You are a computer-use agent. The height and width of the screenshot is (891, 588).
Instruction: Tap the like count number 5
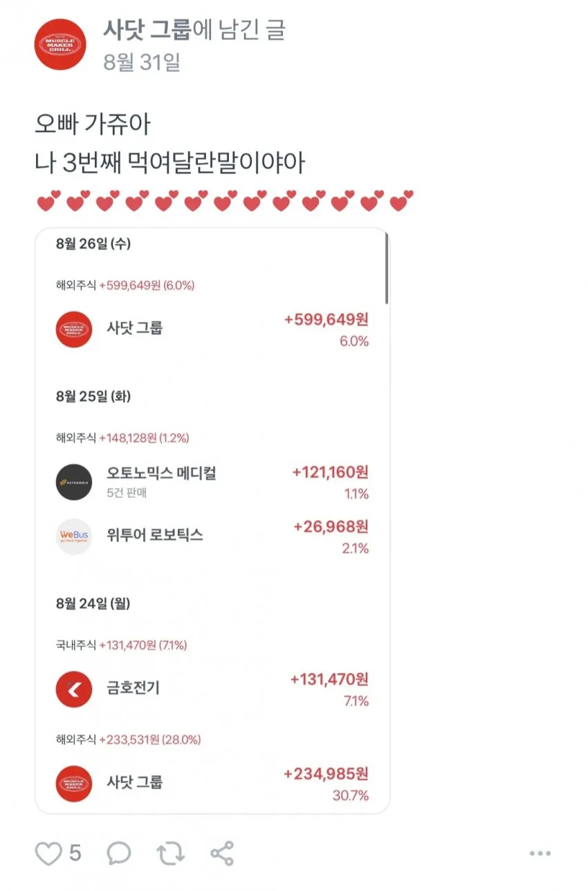click(75, 853)
